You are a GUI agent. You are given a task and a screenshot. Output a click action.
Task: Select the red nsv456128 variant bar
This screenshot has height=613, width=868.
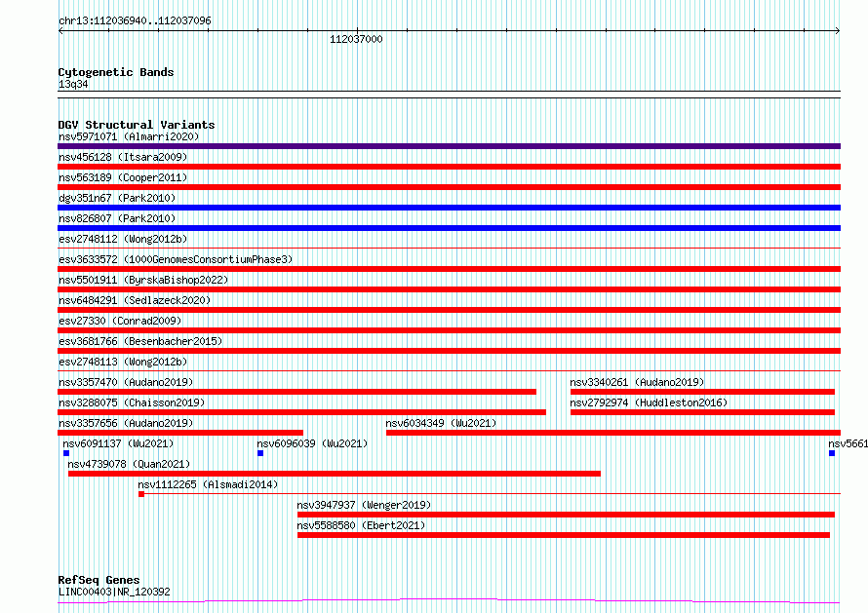[x=449, y=167]
